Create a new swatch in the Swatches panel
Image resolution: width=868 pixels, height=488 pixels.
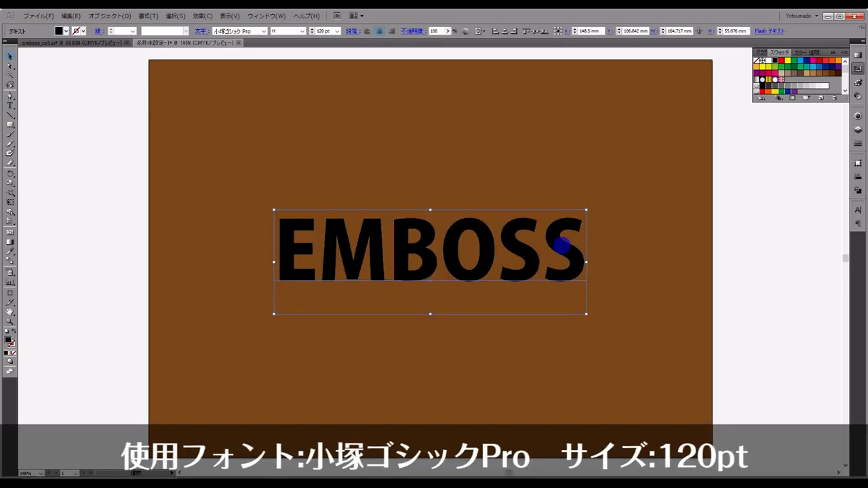point(821,98)
